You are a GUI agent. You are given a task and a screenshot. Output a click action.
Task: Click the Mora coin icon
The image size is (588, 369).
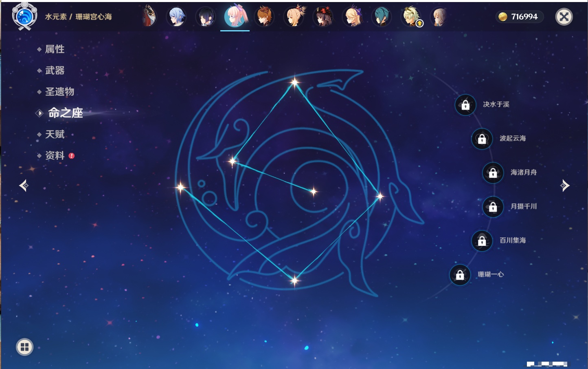pyautogui.click(x=503, y=17)
